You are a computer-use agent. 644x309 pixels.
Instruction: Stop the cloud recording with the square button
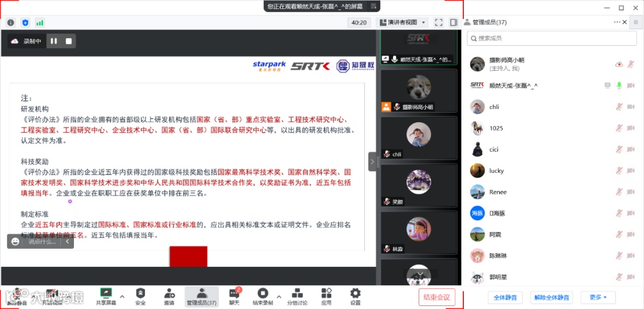[69, 41]
